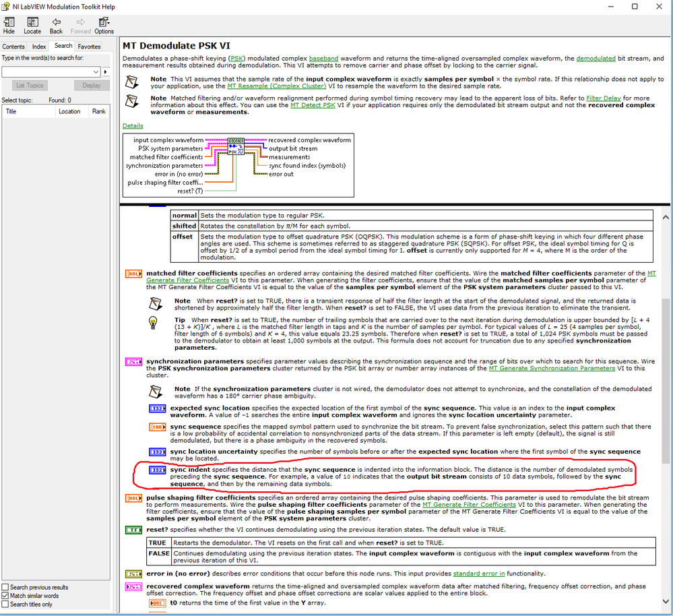
Task: Click the content scrollbar down arrow
Action: 666,601
